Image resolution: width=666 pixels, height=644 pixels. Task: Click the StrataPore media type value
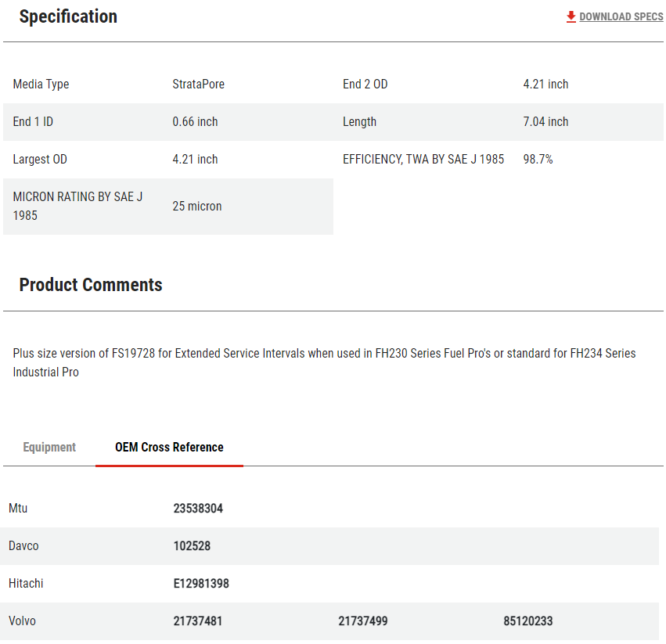click(198, 85)
